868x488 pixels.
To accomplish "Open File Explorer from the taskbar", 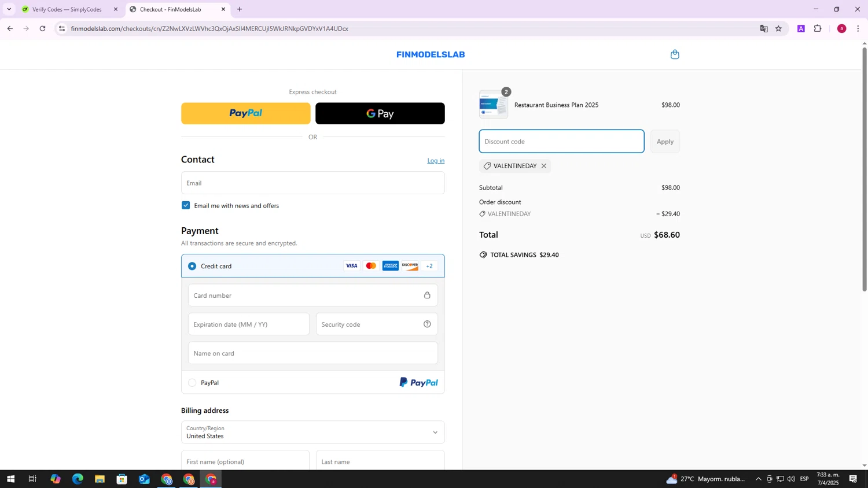I will coord(100,479).
